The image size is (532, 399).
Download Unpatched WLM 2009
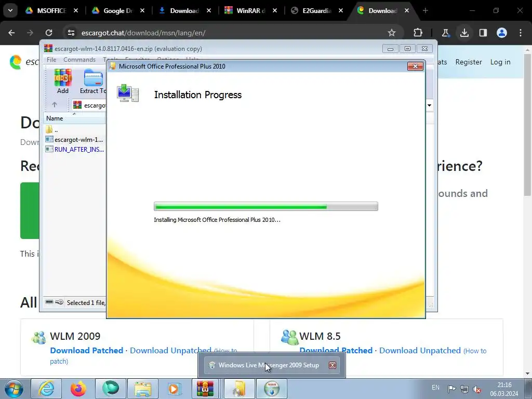tap(170, 351)
